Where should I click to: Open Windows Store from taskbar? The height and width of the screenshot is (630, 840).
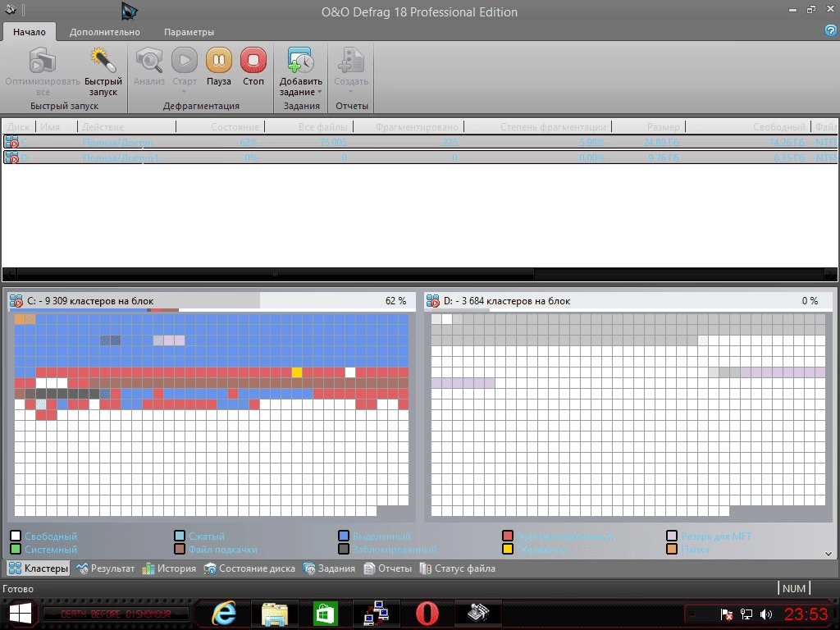coord(325,614)
